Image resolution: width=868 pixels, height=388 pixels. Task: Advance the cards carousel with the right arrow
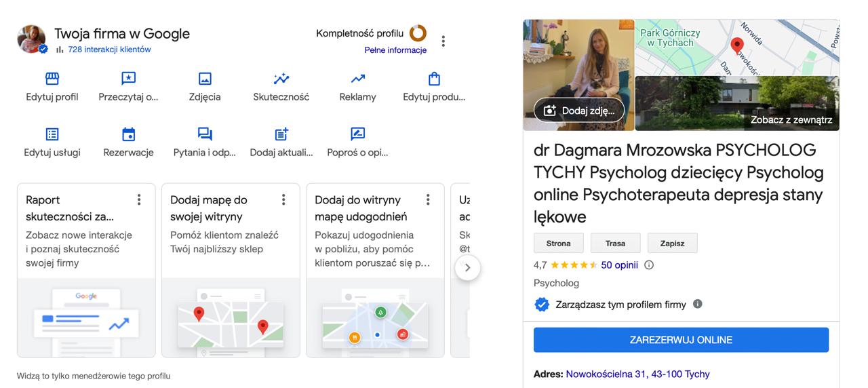(x=467, y=268)
